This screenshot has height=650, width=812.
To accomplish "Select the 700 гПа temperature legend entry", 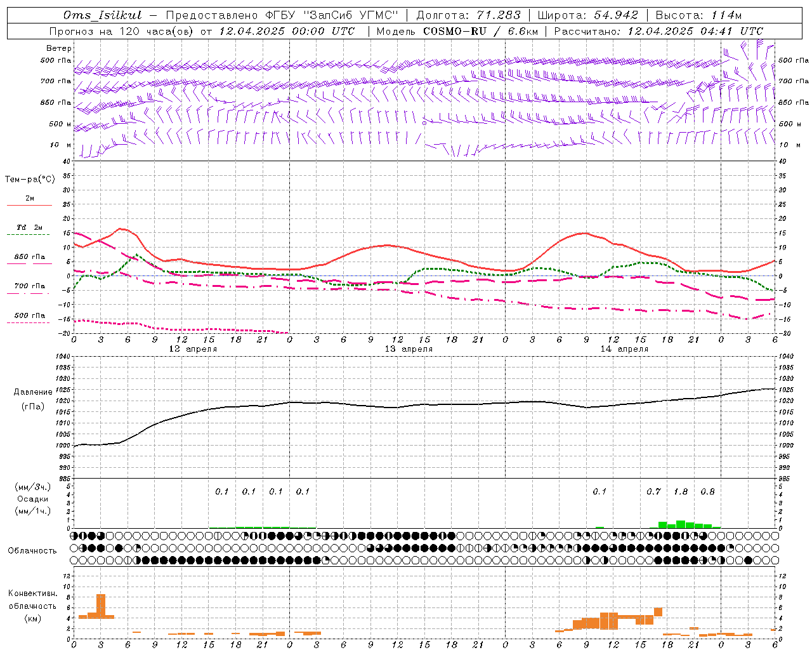I will click(x=30, y=286).
